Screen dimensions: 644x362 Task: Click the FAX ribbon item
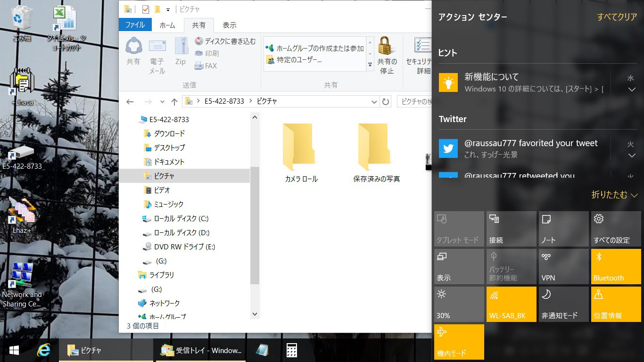coord(206,66)
